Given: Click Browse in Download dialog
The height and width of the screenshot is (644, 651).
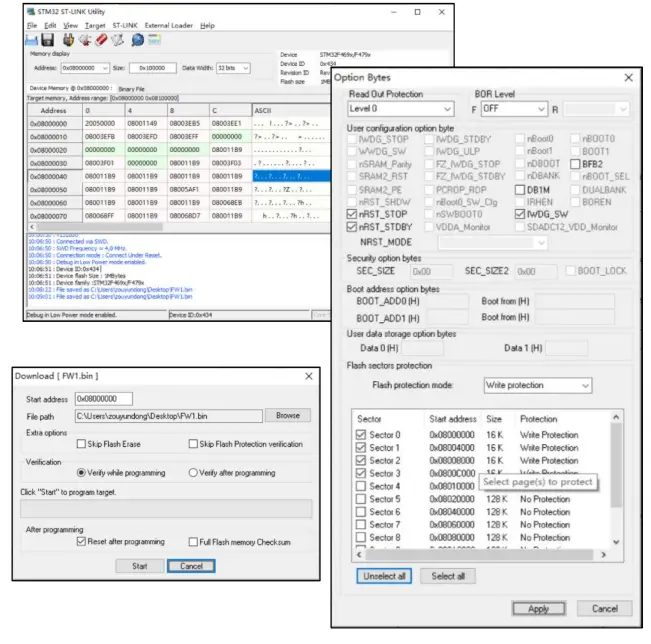Looking at the screenshot, I should point(288,415).
